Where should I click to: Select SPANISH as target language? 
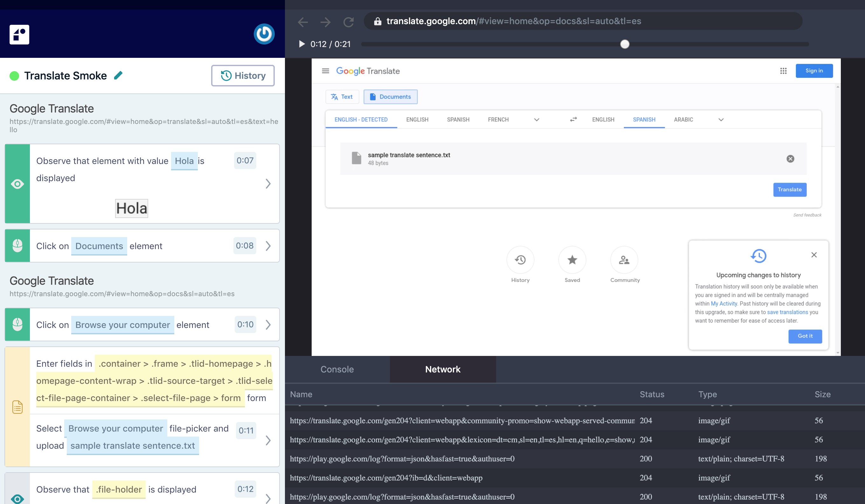[x=644, y=119]
